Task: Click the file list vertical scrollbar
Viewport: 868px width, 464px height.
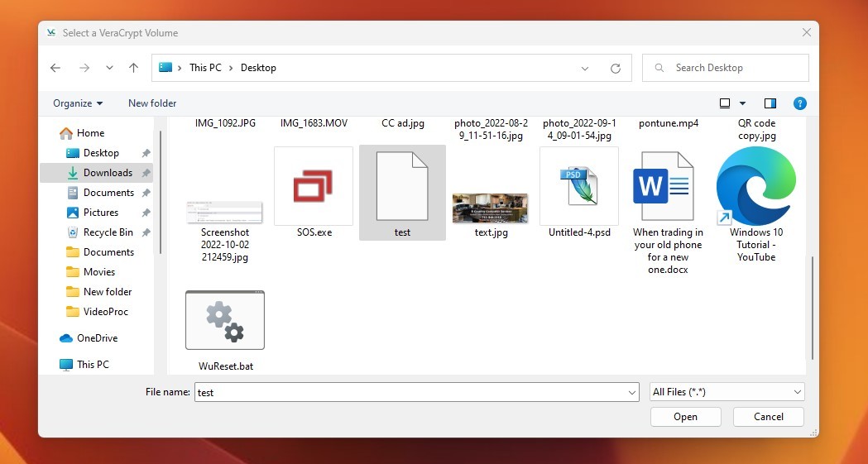Action: (x=812, y=308)
